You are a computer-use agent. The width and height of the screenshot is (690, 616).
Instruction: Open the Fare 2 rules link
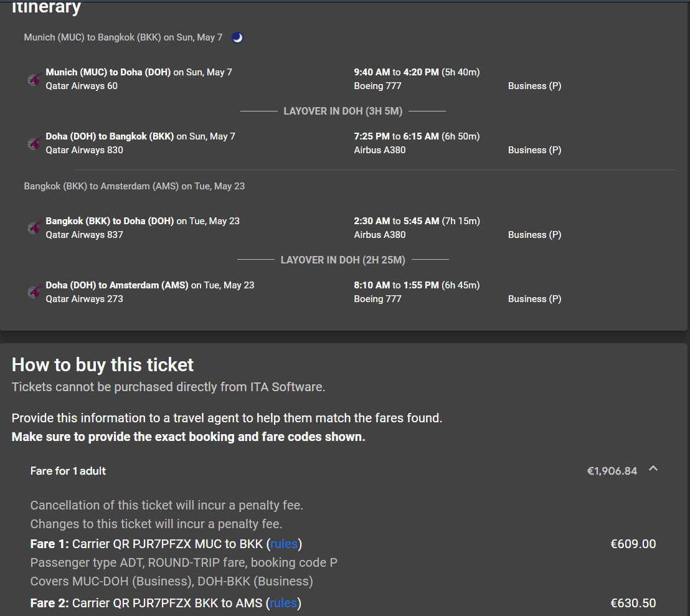coord(283,603)
